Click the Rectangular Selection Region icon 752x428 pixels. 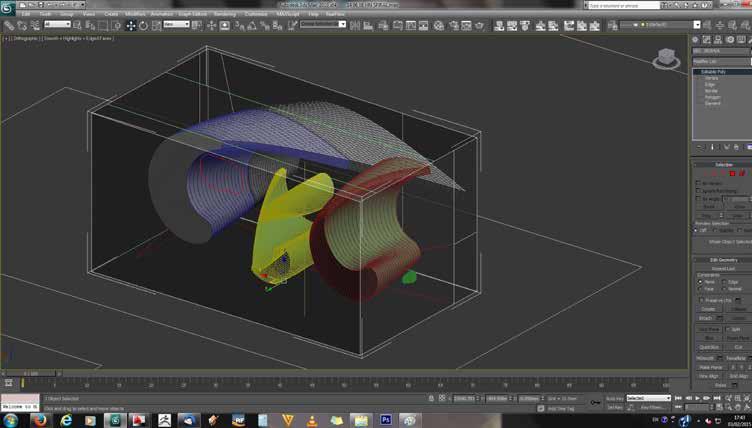point(103,25)
